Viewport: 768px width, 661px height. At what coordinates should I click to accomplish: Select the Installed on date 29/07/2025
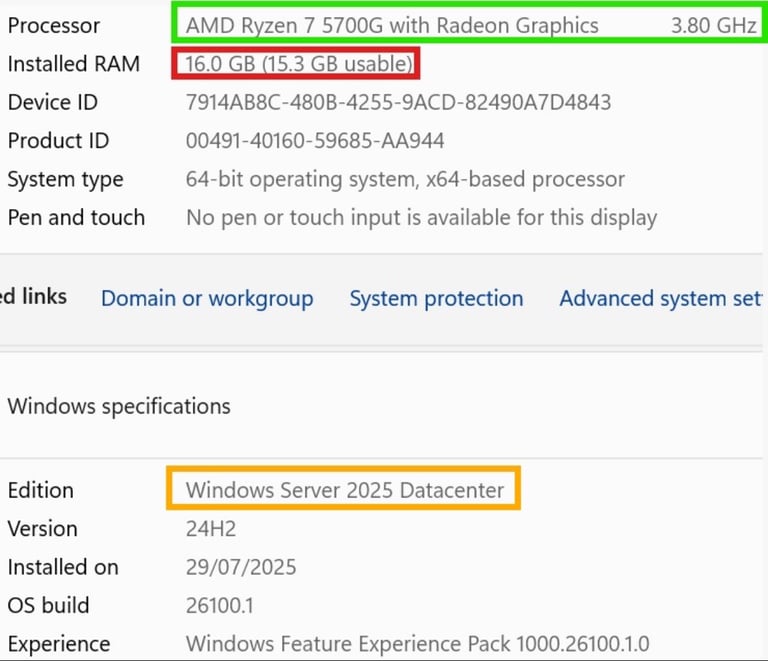coord(241,567)
